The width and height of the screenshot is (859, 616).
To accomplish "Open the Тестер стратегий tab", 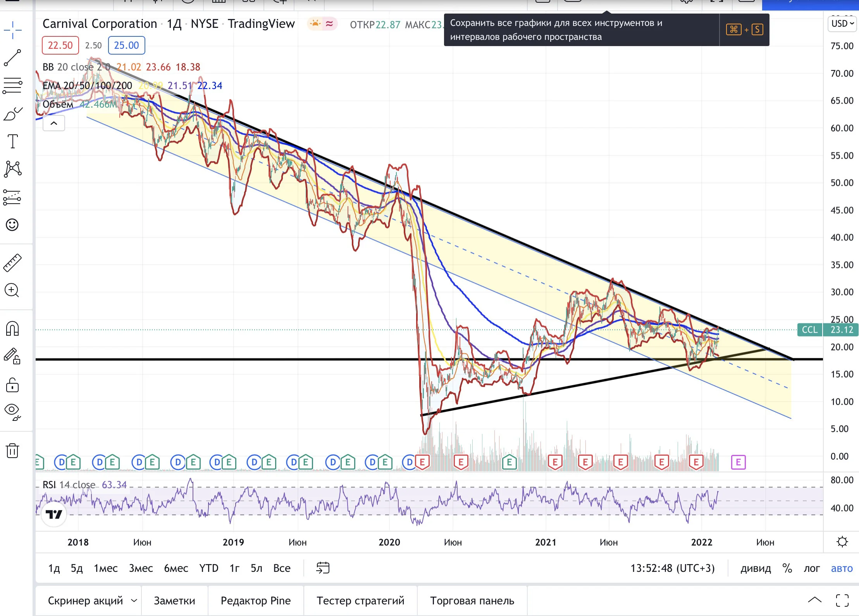I will [x=360, y=601].
